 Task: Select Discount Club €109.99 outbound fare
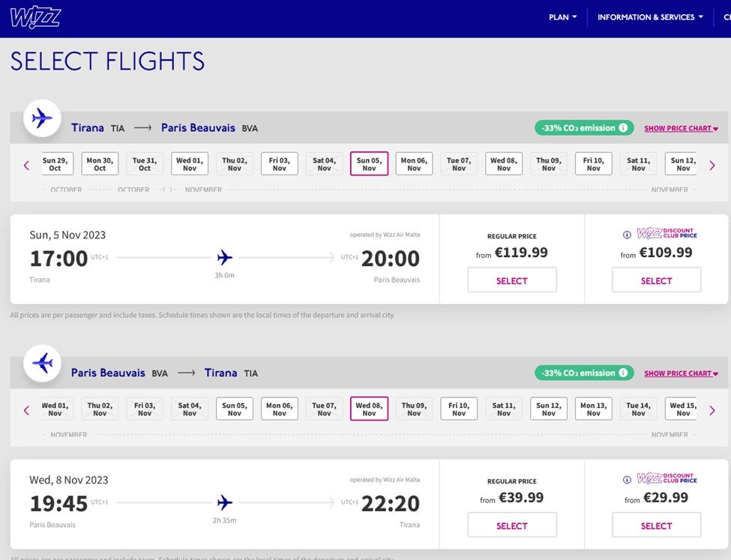pos(656,280)
